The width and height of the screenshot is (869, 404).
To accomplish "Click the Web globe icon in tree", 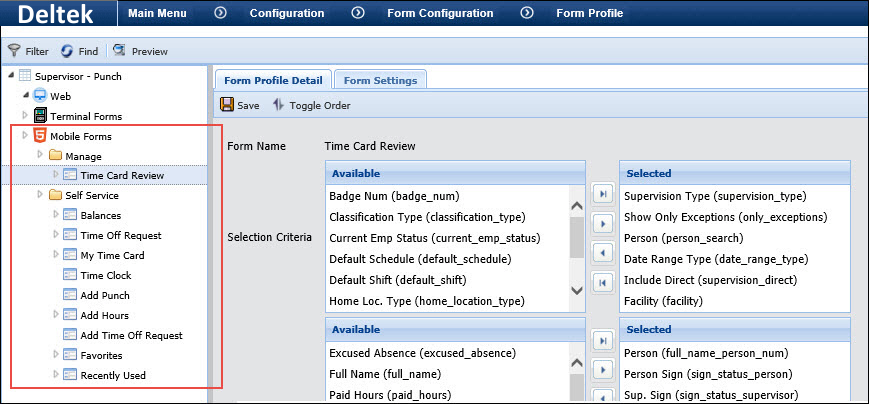I will click(40, 96).
